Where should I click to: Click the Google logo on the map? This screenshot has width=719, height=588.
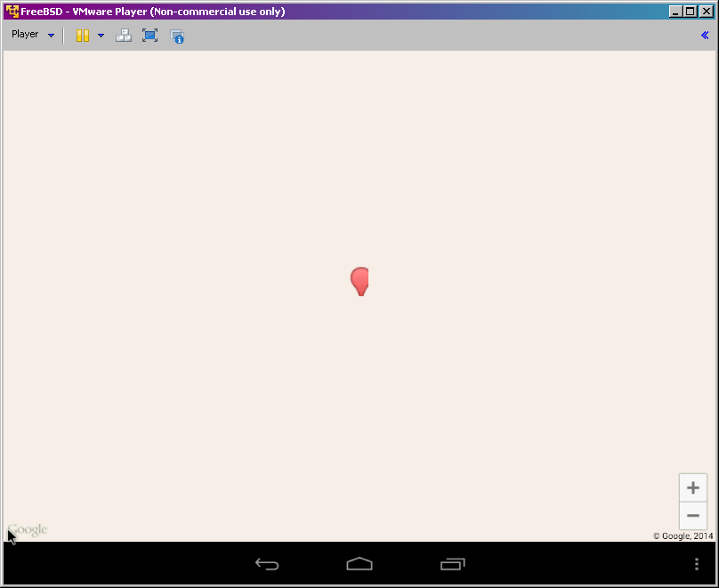tap(28, 530)
